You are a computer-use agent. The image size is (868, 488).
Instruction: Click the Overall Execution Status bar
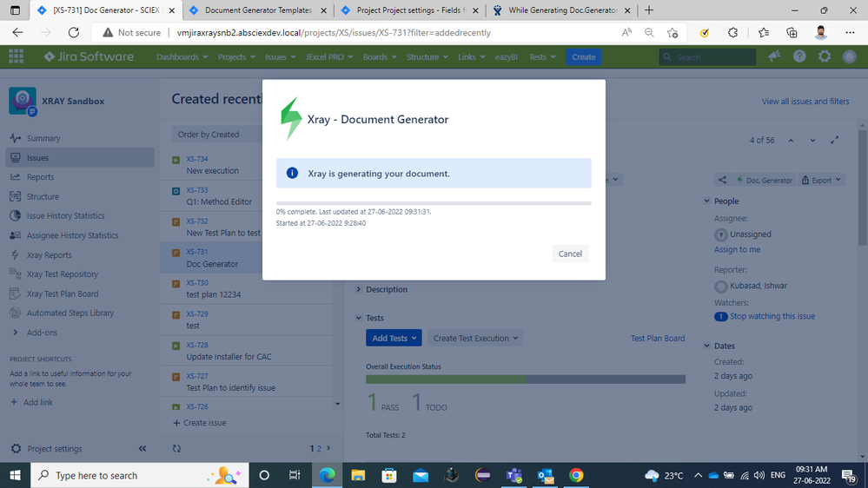526,379
